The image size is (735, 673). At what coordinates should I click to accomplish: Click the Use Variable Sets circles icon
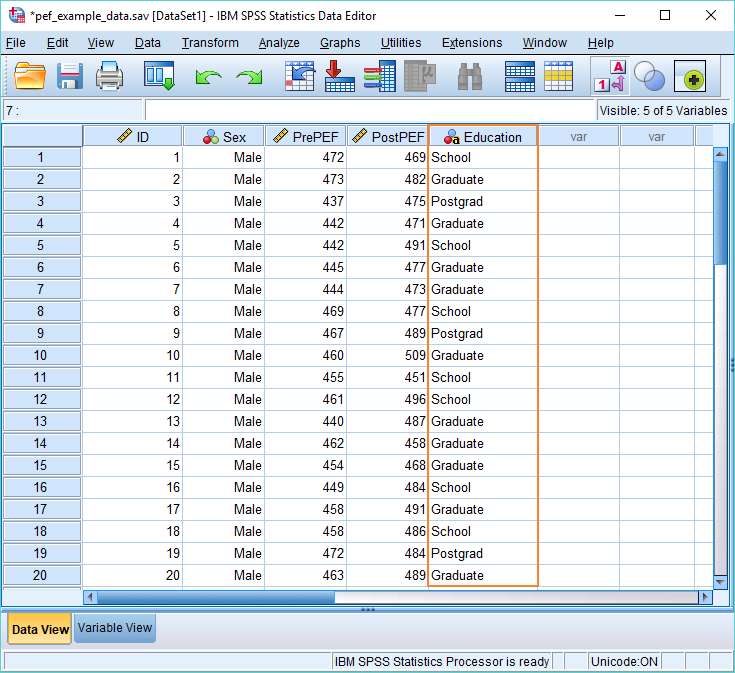(x=649, y=76)
